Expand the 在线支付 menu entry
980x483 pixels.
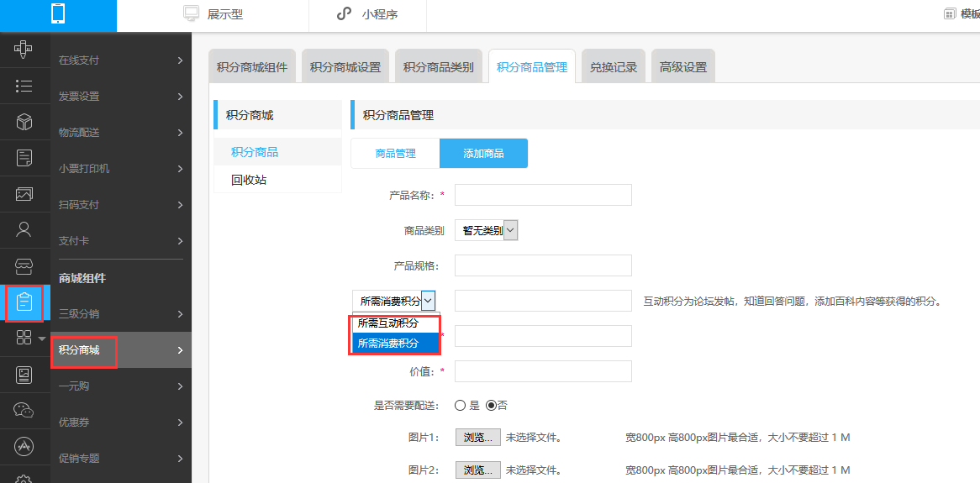coord(121,60)
